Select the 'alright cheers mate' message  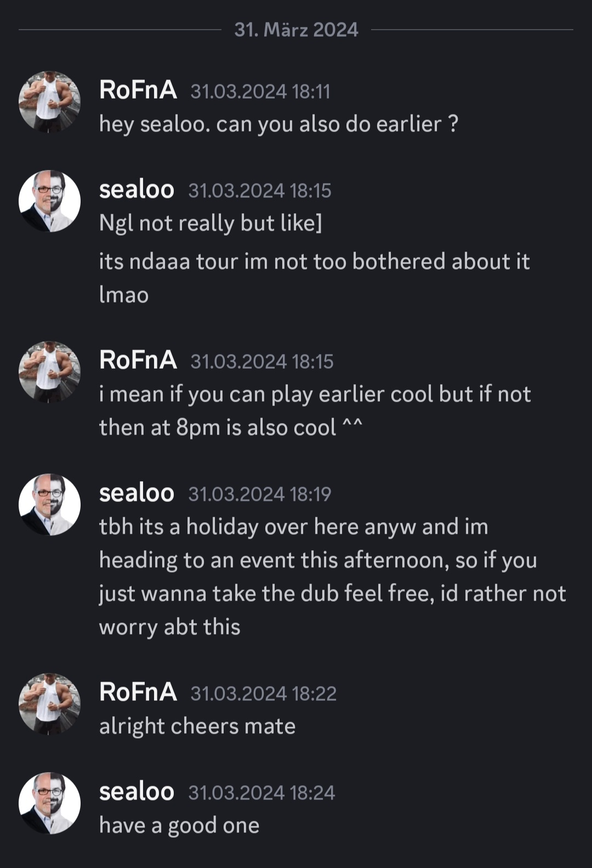pyautogui.click(x=197, y=727)
